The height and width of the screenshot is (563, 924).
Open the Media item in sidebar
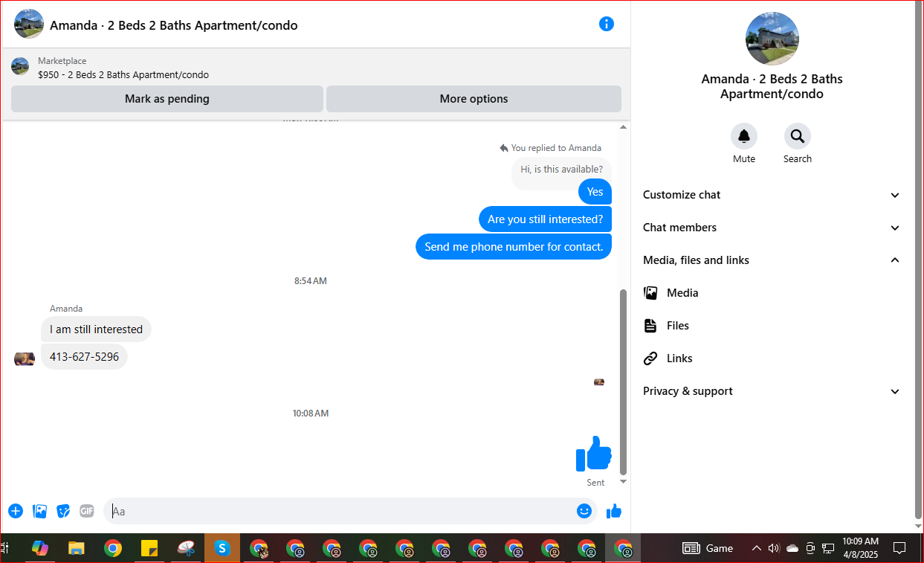pos(772,293)
